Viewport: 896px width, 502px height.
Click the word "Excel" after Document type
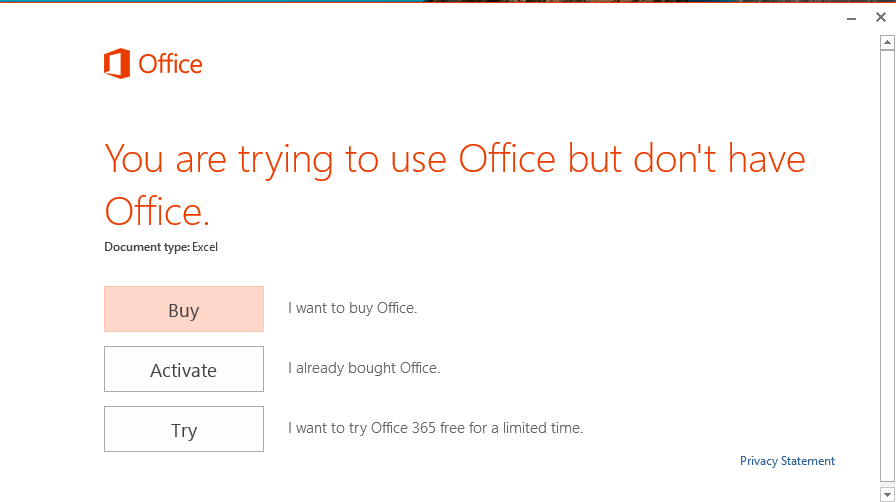pyautogui.click(x=205, y=247)
